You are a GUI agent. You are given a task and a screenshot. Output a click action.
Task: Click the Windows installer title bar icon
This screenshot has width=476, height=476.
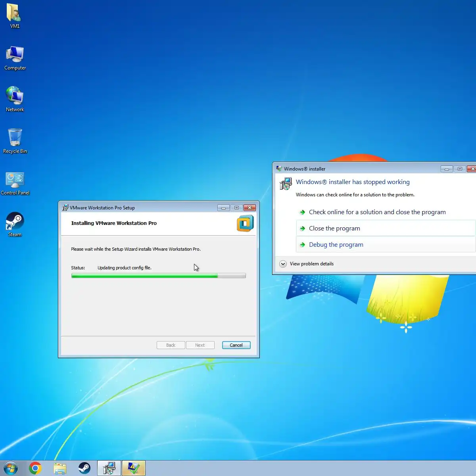click(279, 169)
